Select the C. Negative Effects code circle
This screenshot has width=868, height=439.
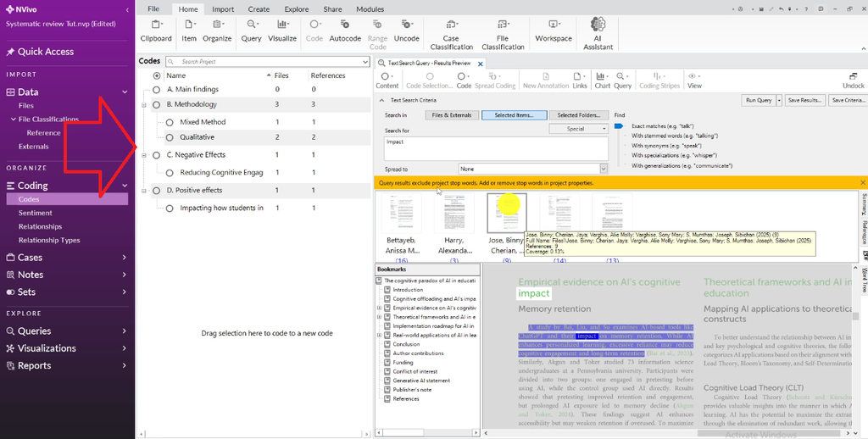tap(156, 155)
